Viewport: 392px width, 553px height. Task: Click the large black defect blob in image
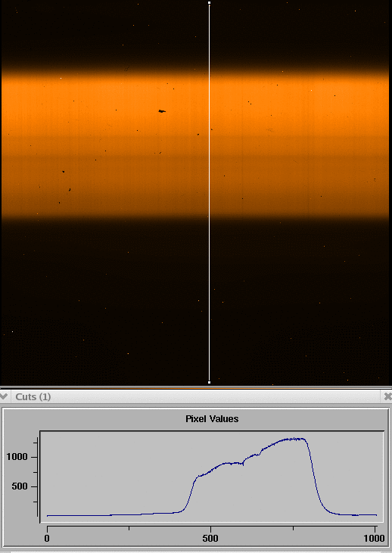pyautogui.click(x=162, y=111)
